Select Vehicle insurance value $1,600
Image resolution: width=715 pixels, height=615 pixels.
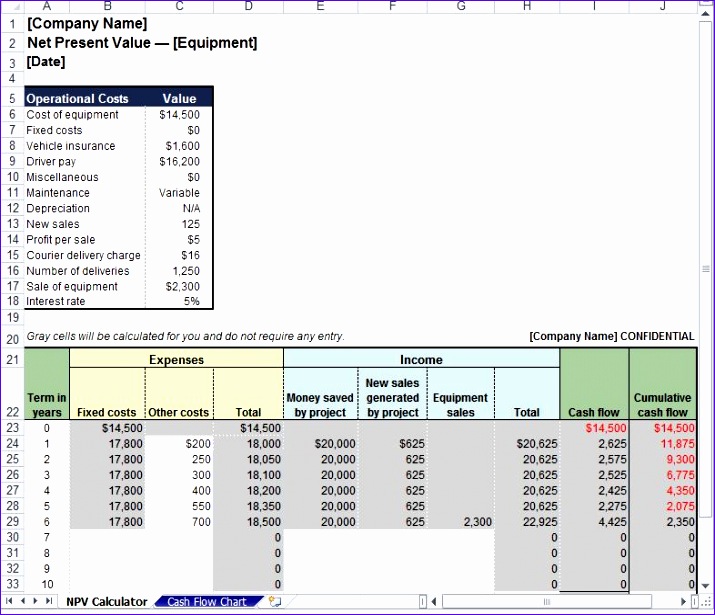179,146
